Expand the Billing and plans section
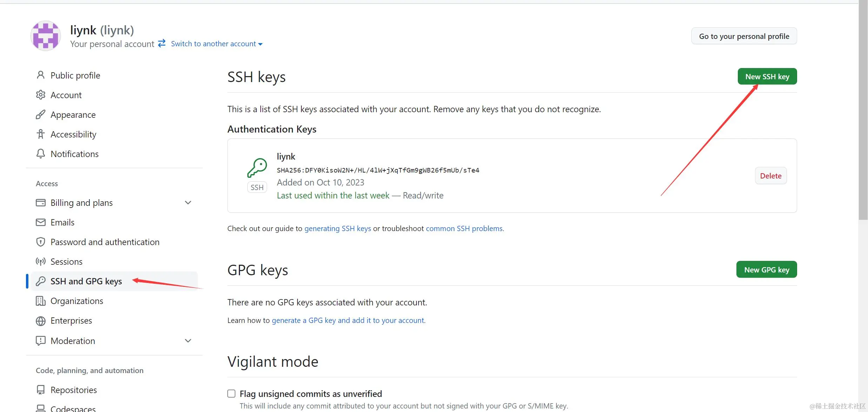The width and height of the screenshot is (868, 412). [x=188, y=203]
